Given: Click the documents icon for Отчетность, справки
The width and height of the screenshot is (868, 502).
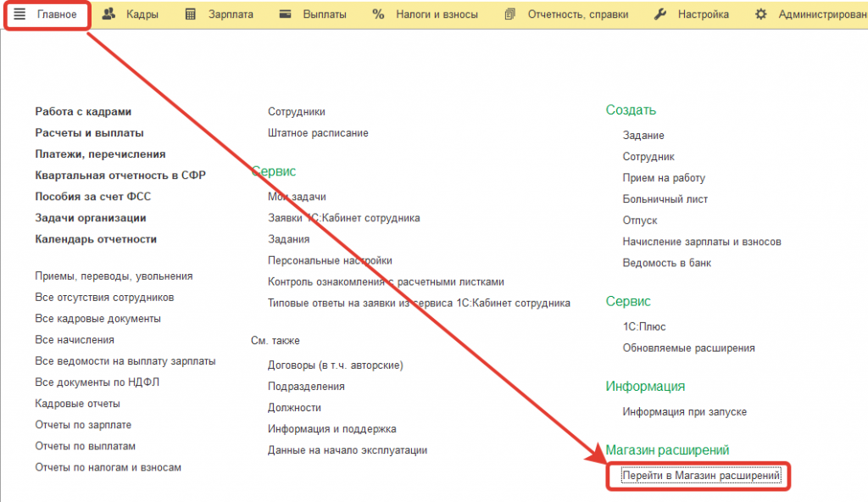Looking at the screenshot, I should (509, 14).
